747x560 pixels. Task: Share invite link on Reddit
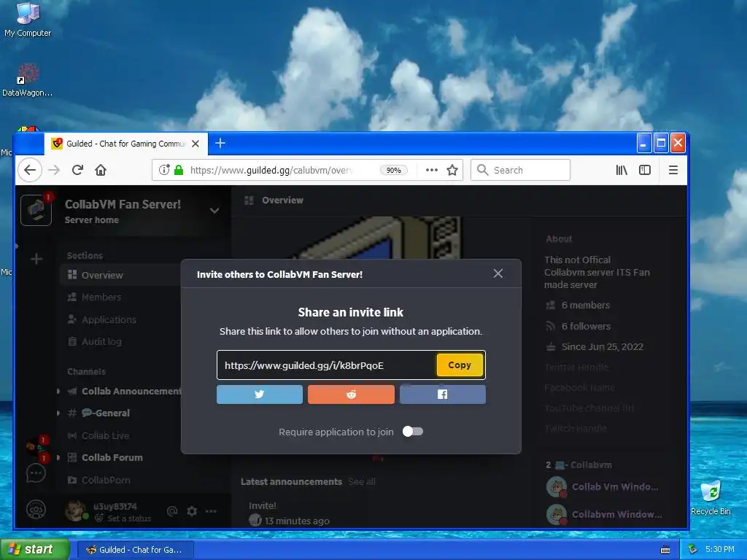click(x=351, y=394)
